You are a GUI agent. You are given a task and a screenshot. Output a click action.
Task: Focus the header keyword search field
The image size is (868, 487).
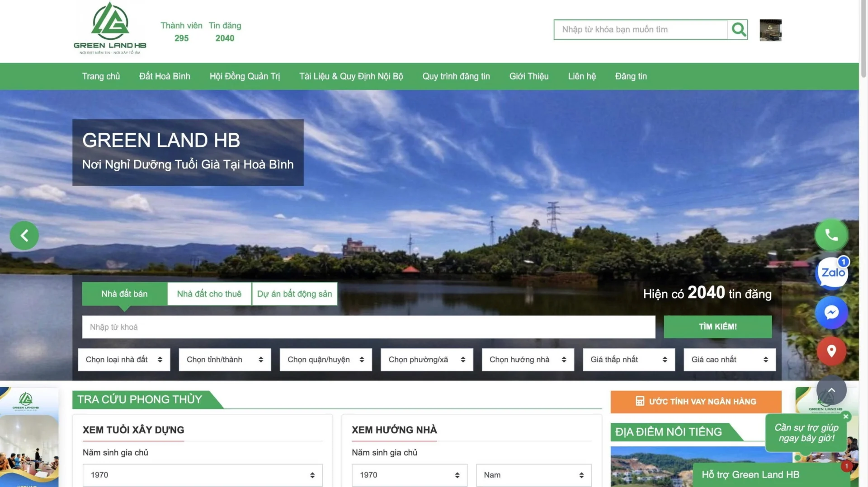640,29
